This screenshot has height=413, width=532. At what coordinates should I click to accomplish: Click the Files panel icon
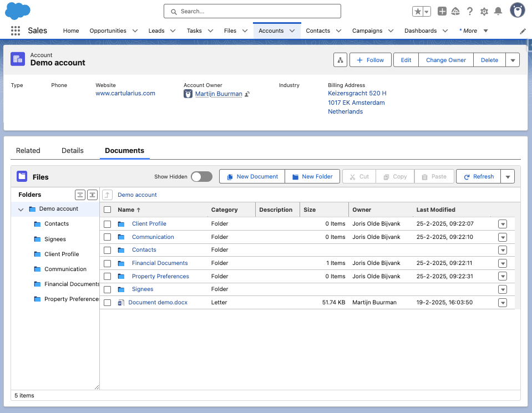coord(22,177)
